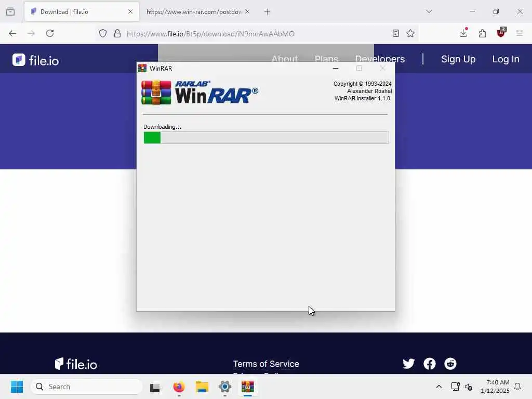Click the "Downloading..." status text

click(162, 127)
